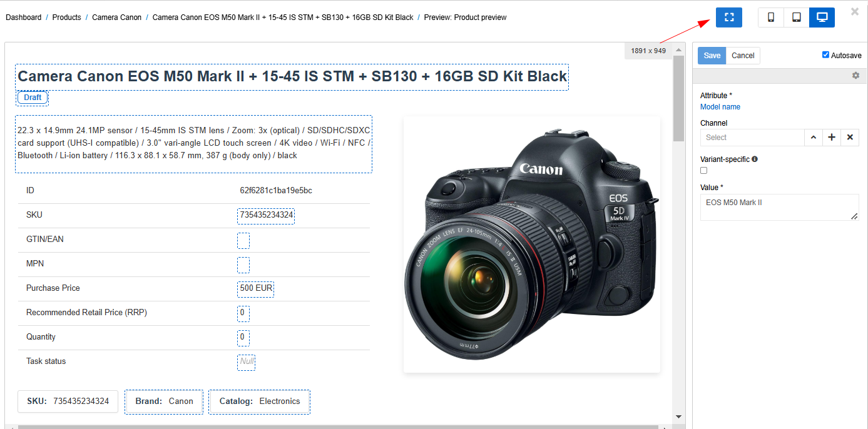The height and width of the screenshot is (429, 868).
Task: Clear Channel with the X icon
Action: click(x=849, y=138)
